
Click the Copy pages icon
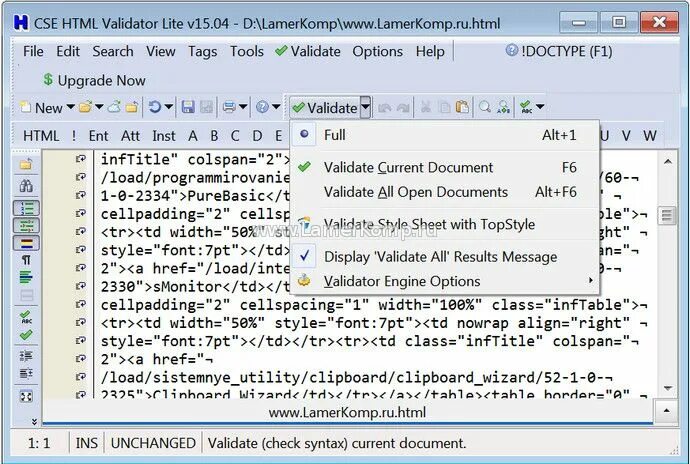445,107
